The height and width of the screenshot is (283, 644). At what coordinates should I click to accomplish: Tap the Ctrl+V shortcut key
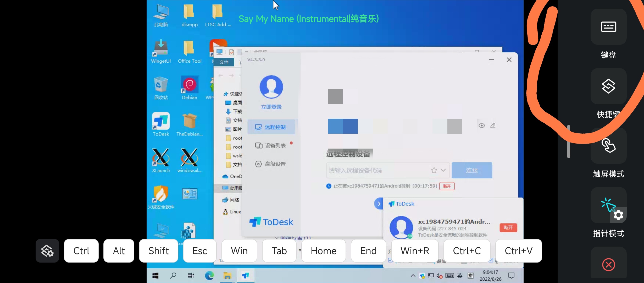point(519,251)
